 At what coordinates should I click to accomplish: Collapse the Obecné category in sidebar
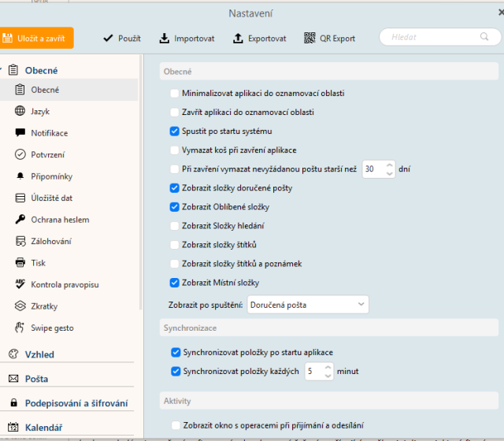[3, 70]
